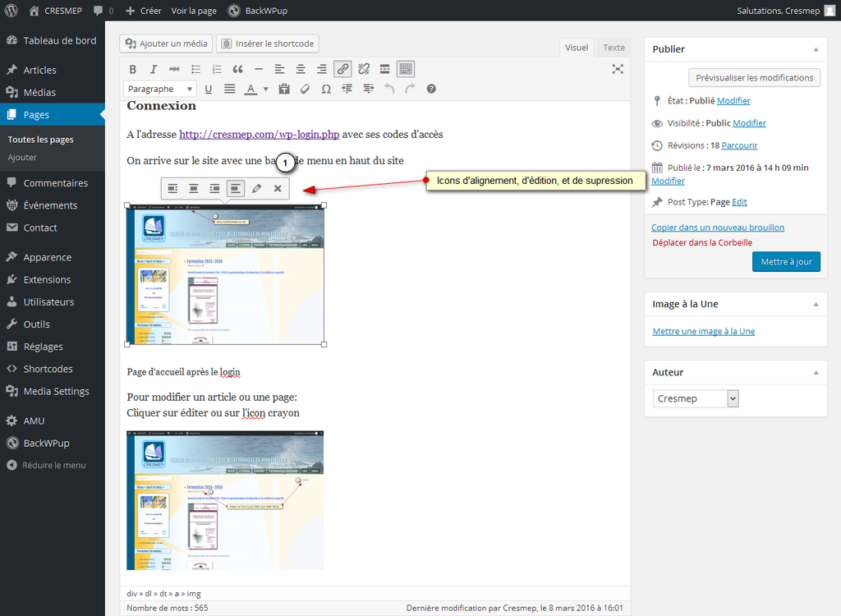The width and height of the screenshot is (841, 616).
Task: Open the special character (omega) picker
Action: 326,89
